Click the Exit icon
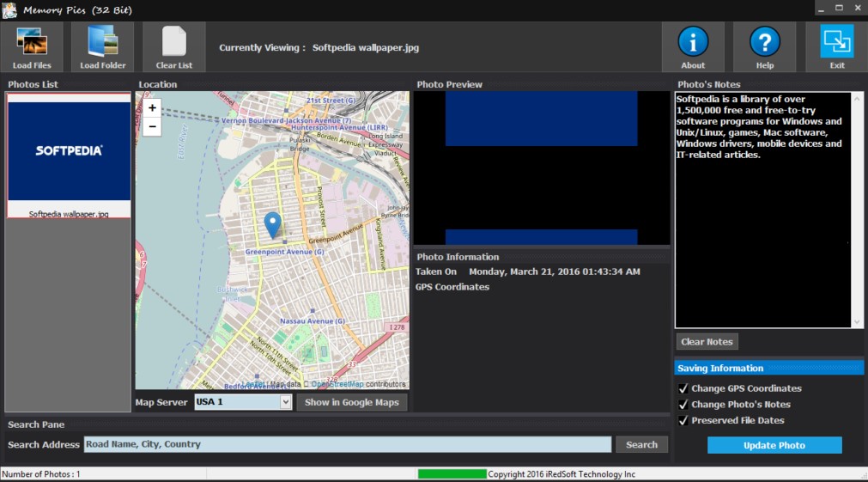 836,41
